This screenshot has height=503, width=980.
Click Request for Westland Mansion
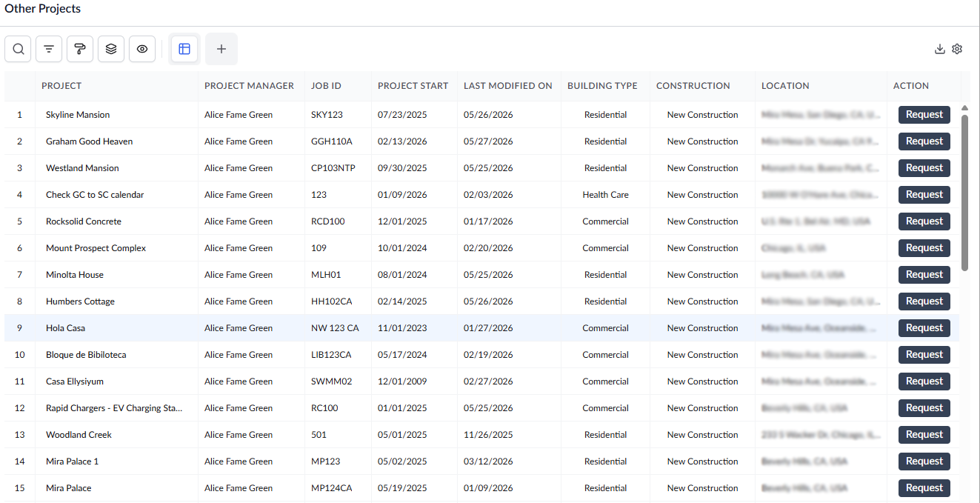click(x=924, y=168)
